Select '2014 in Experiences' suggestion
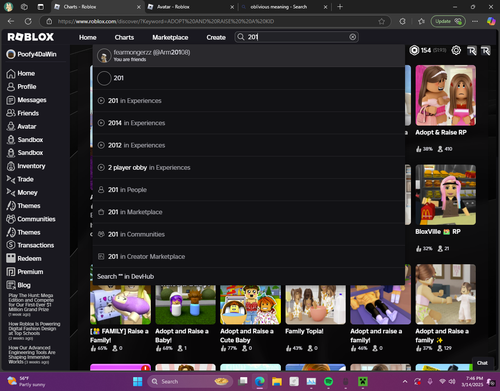500x391 pixels. 249,123
